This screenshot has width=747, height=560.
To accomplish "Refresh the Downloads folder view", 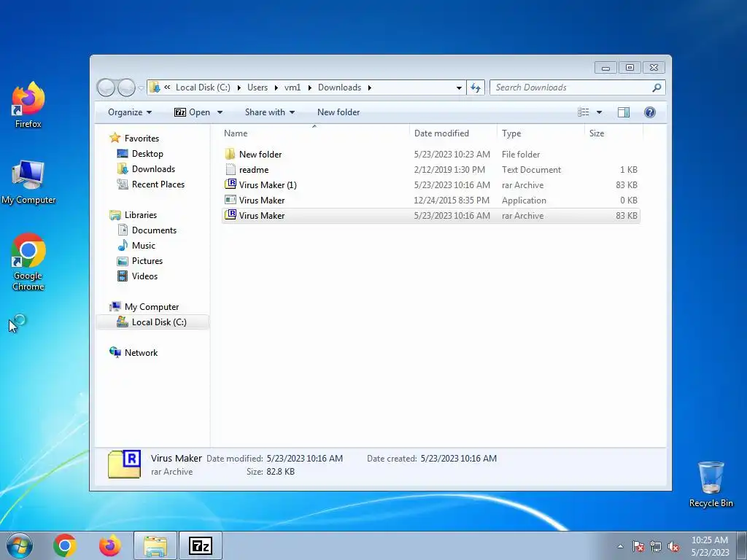I will coord(476,87).
